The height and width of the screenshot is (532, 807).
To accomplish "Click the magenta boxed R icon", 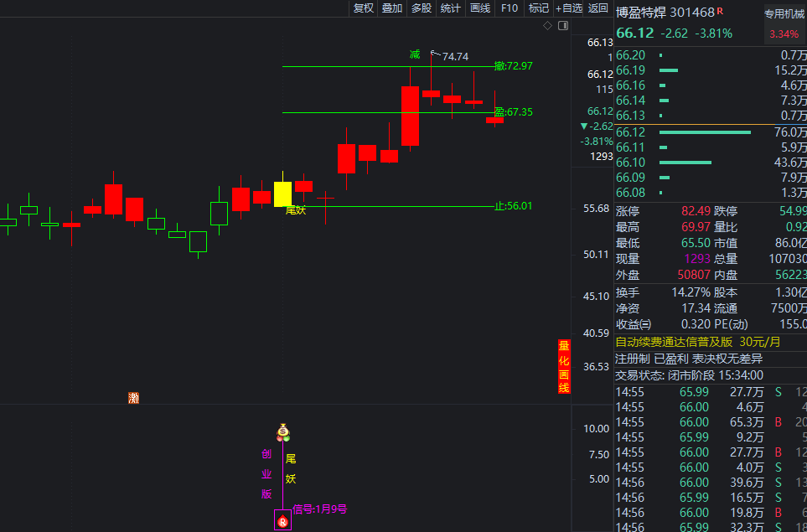I will [283, 522].
